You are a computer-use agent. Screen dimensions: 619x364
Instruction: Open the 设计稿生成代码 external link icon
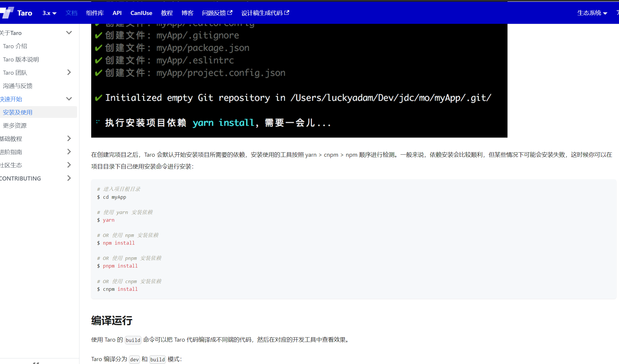coord(287,13)
